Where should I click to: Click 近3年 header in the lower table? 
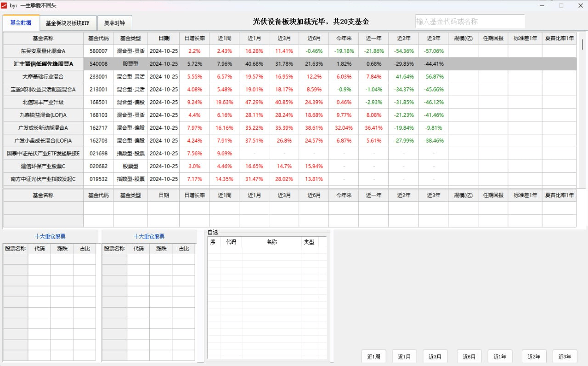pyautogui.click(x=433, y=195)
